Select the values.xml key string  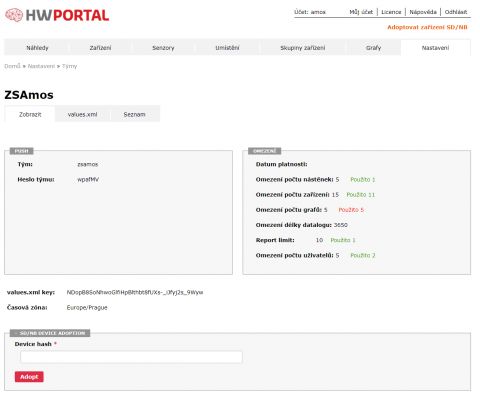click(x=135, y=292)
